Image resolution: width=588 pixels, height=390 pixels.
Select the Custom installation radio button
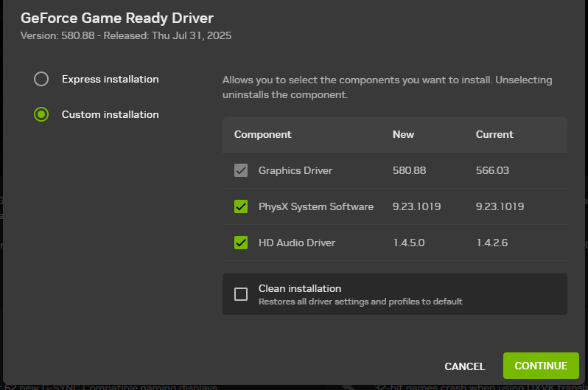42,114
